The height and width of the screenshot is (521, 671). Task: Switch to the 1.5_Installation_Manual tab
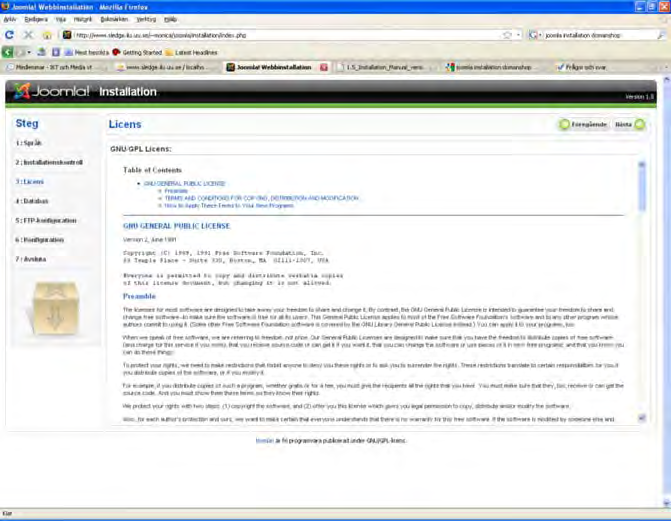tap(385, 67)
